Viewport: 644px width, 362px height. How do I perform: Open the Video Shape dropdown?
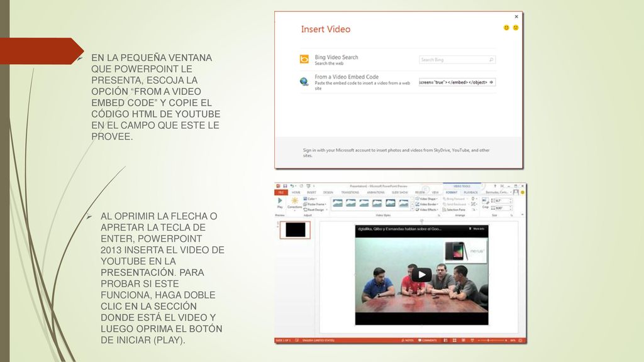[426, 199]
